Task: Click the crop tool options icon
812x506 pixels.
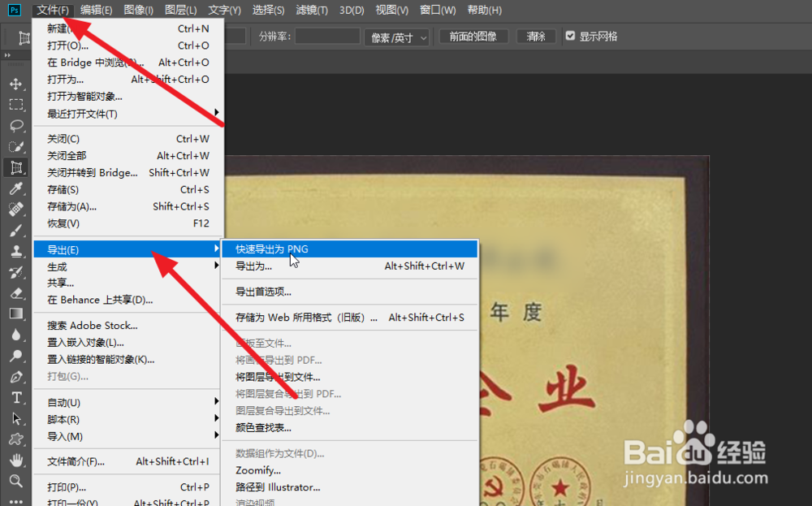Action: tap(24, 37)
